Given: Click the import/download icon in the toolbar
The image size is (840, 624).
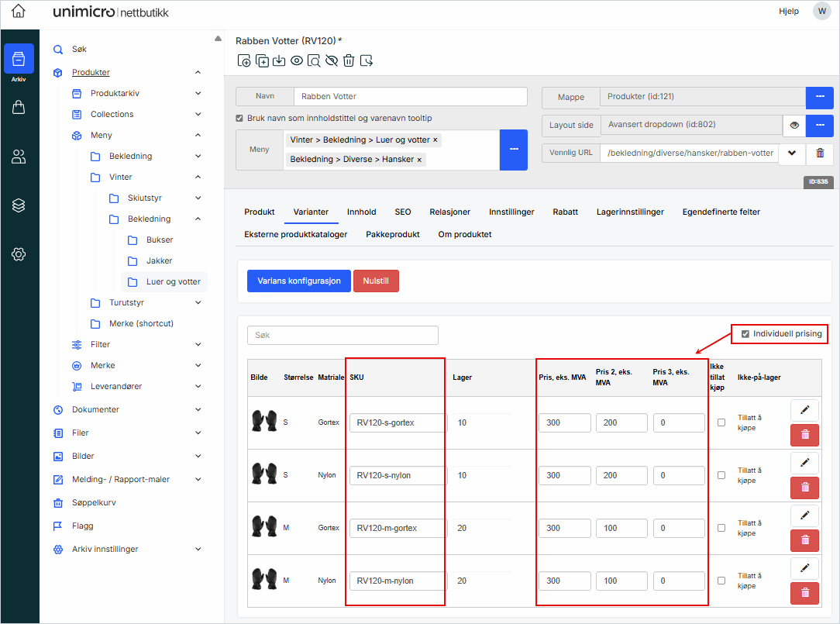Looking at the screenshot, I should 279,60.
